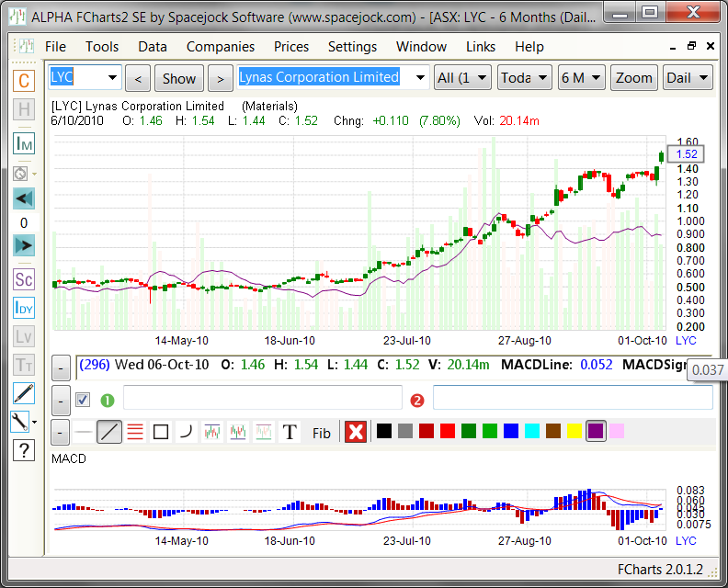Image resolution: width=728 pixels, height=588 pixels.
Task: Click the Zoom button
Action: (633, 77)
